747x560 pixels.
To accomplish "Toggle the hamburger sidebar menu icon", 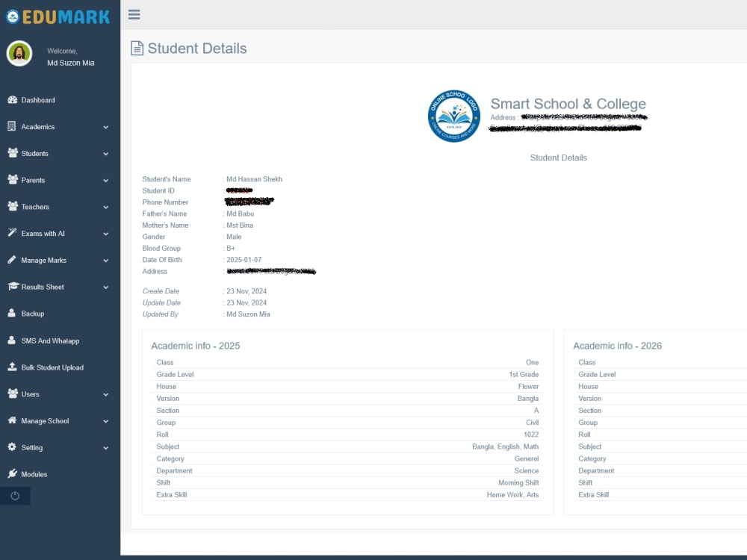I will tap(134, 14).
